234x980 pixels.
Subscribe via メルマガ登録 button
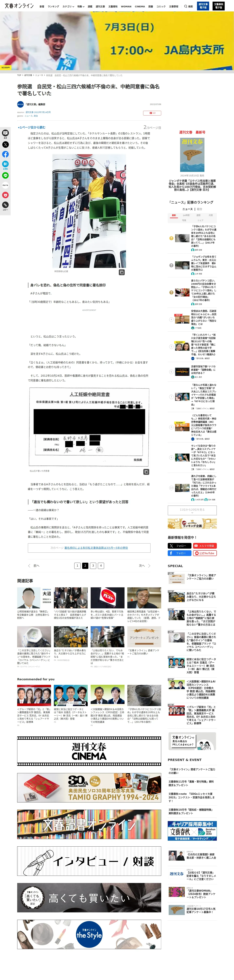point(205,546)
